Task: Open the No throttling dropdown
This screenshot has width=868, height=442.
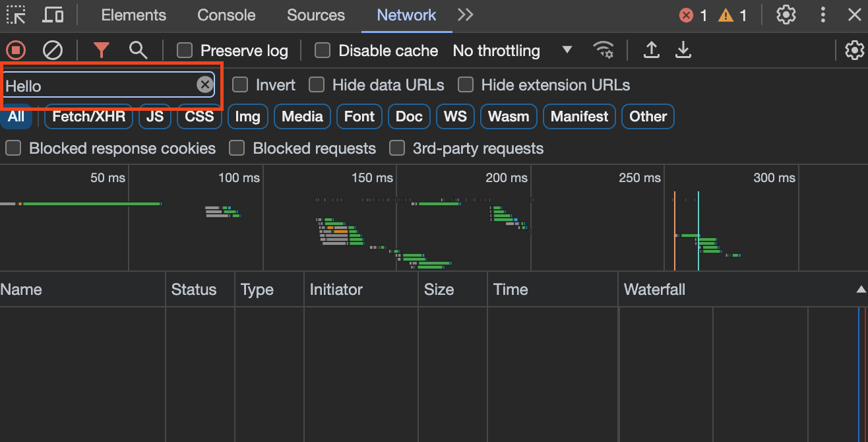Action: (x=512, y=50)
